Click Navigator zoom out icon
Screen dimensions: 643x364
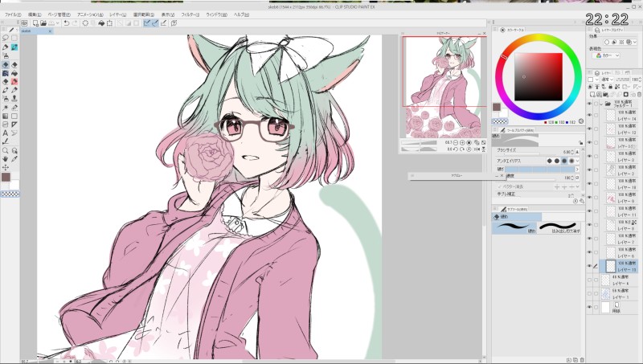[x=455, y=143]
